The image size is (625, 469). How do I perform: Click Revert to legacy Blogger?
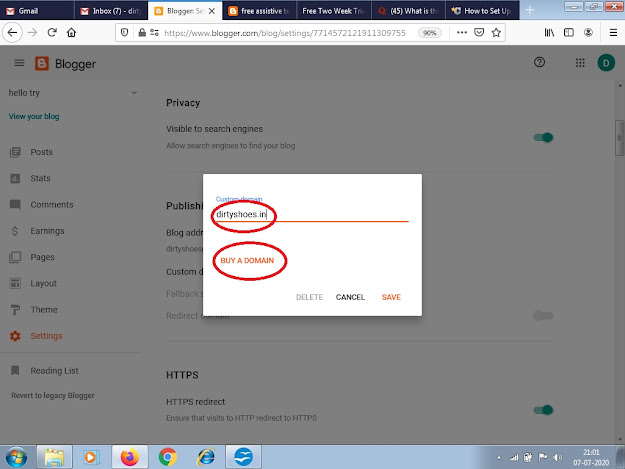(53, 395)
